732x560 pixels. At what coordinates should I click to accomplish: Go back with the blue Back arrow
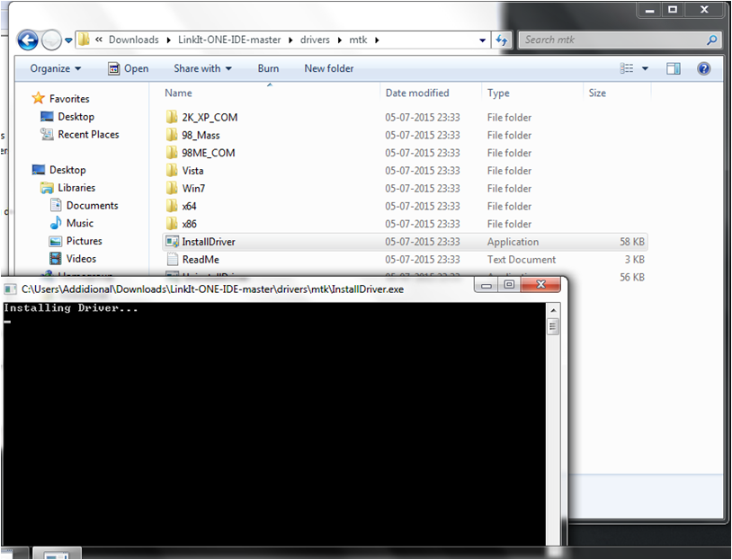[28, 40]
